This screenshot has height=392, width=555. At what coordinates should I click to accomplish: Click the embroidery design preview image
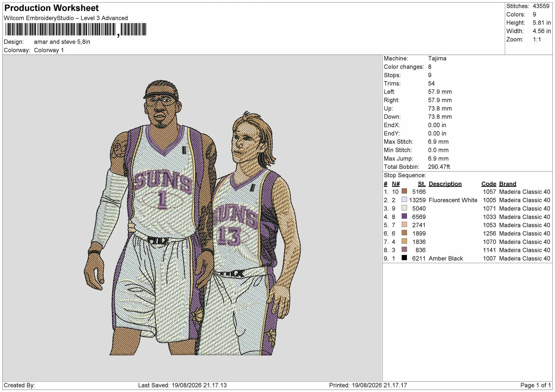tap(193, 218)
